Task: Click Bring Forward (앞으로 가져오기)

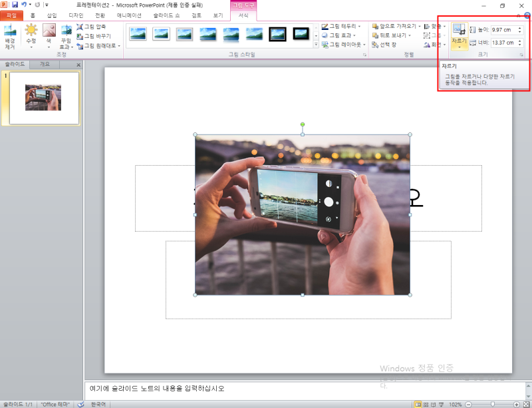Action: coord(394,26)
